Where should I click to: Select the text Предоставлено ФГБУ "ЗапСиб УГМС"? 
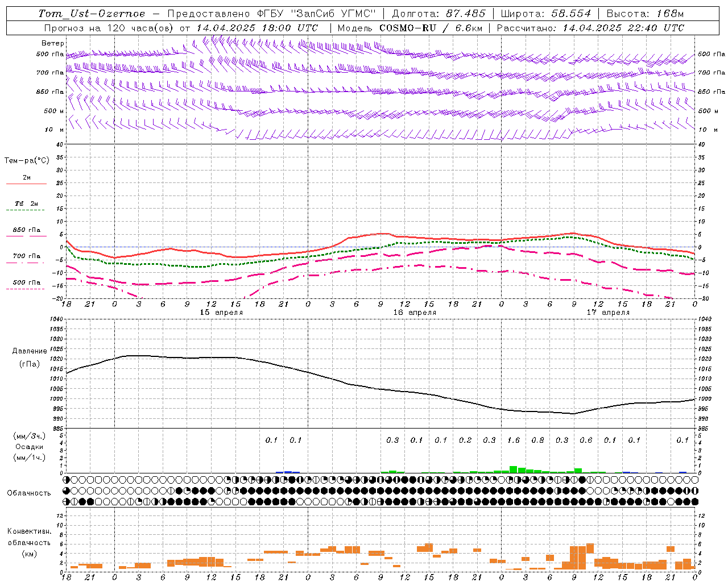pyautogui.click(x=272, y=14)
